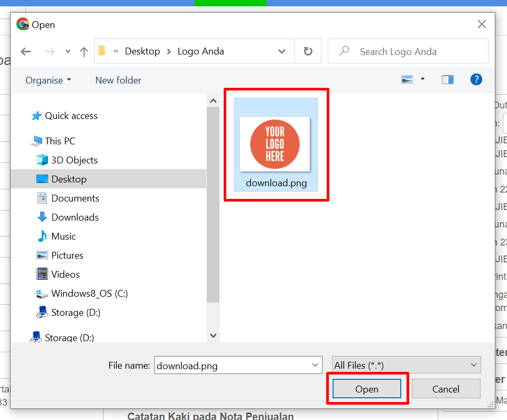
Task: Expand the File name dropdown list
Action: coord(315,366)
